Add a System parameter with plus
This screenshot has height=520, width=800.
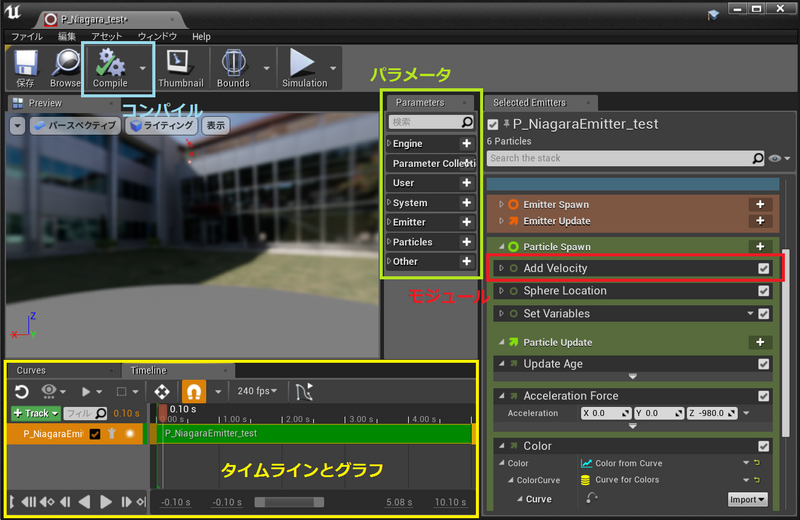point(466,203)
